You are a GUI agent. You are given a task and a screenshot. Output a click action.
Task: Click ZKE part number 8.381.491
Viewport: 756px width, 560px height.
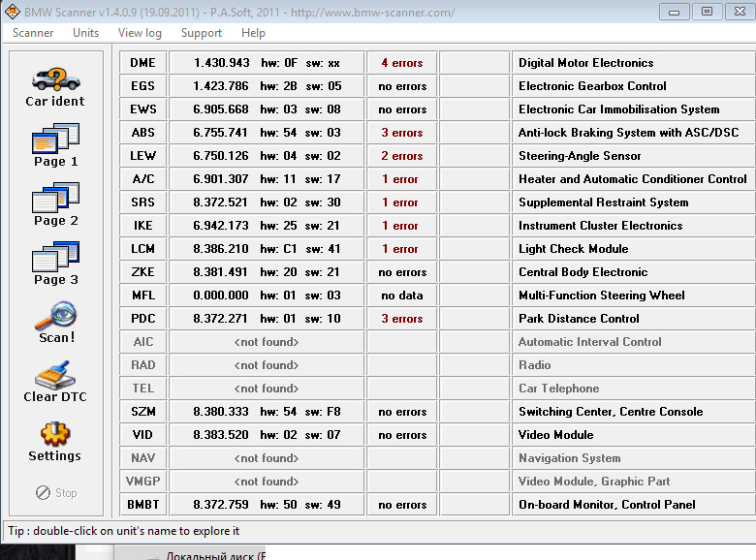coord(220,272)
